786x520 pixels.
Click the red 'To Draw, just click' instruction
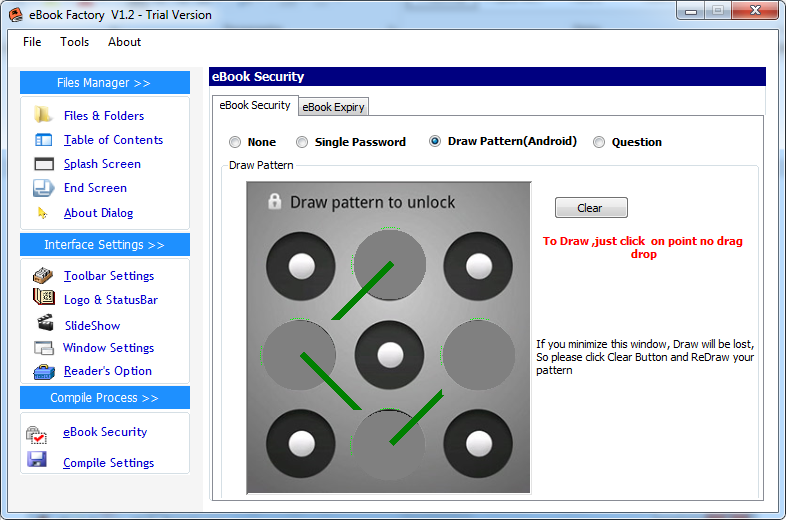point(643,248)
